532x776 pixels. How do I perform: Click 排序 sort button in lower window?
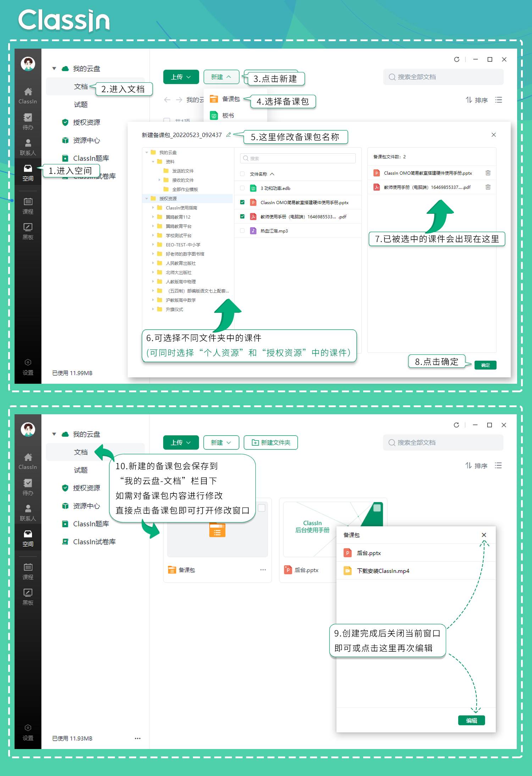pos(476,466)
